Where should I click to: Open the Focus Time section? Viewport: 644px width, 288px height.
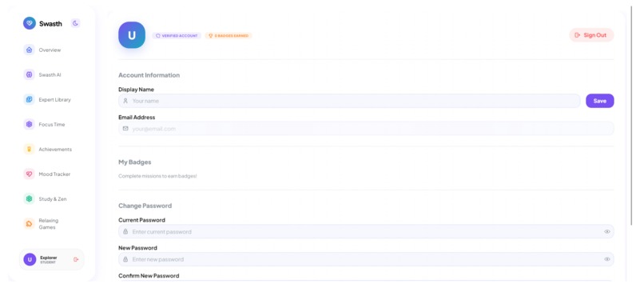[51, 124]
